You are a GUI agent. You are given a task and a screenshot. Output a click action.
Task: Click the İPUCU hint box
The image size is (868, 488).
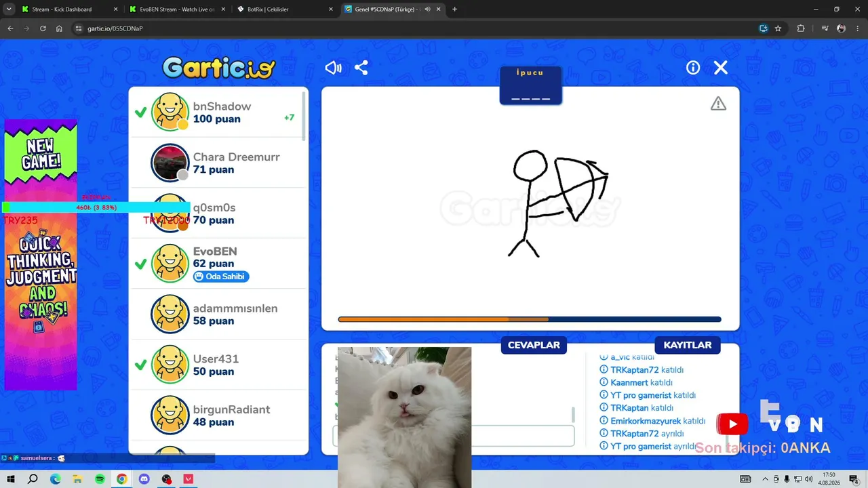click(x=530, y=85)
